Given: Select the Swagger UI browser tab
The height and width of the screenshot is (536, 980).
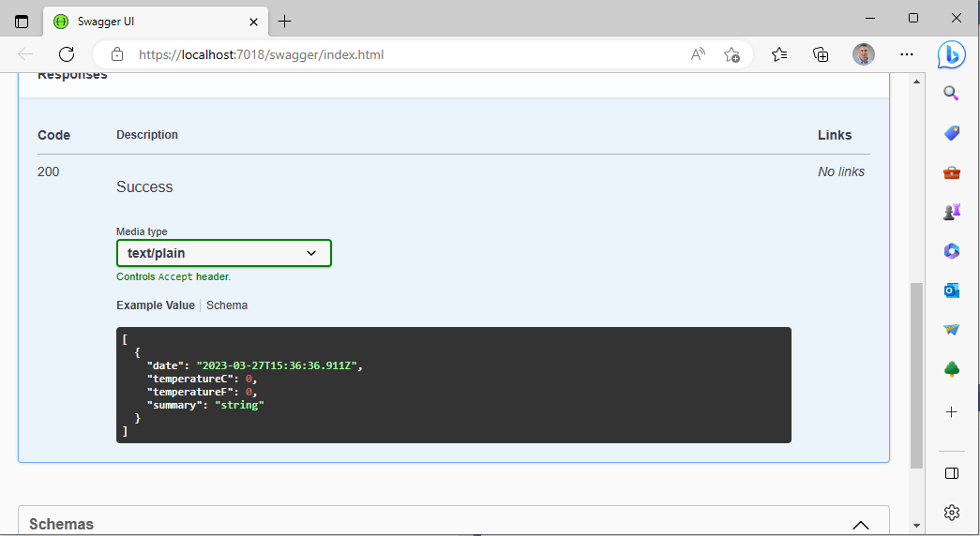Looking at the screenshot, I should pyautogui.click(x=156, y=22).
